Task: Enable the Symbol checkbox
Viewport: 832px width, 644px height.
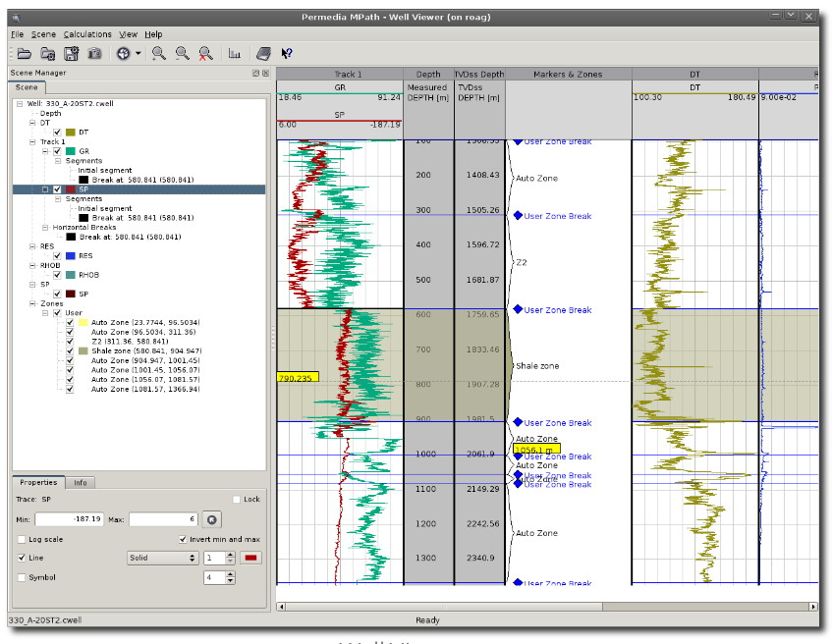Action: click(22, 577)
